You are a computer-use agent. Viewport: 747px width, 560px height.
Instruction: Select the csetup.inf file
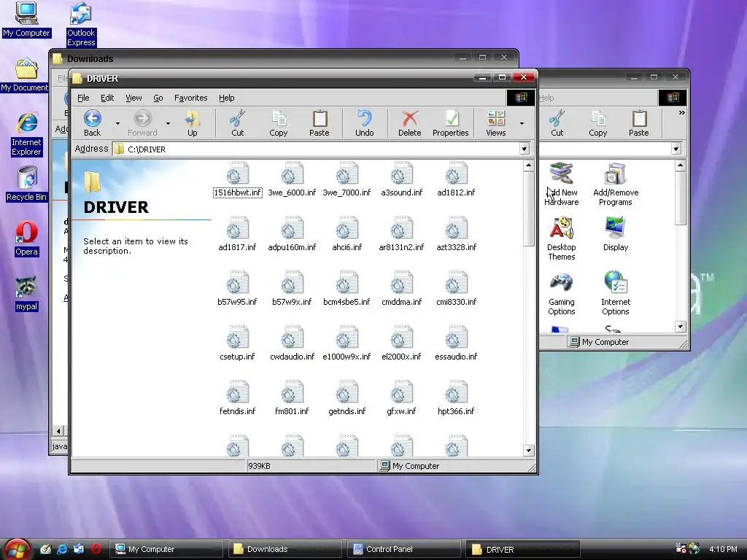[237, 344]
